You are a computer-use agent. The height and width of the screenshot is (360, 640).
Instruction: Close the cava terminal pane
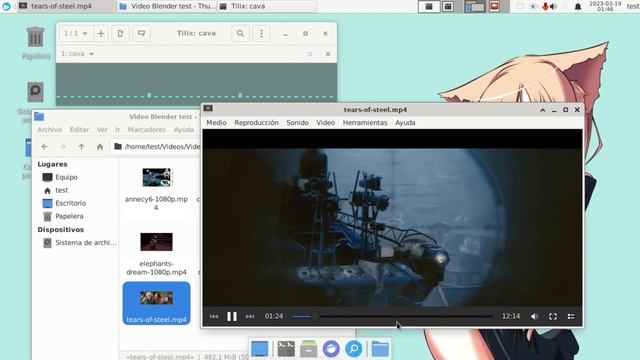point(328,54)
